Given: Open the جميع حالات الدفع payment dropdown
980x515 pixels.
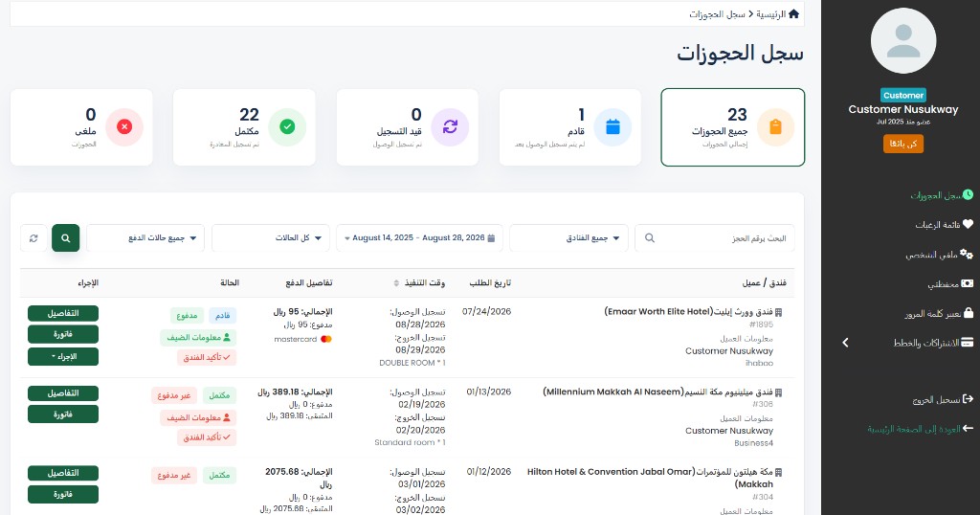Looking at the screenshot, I should (x=145, y=238).
